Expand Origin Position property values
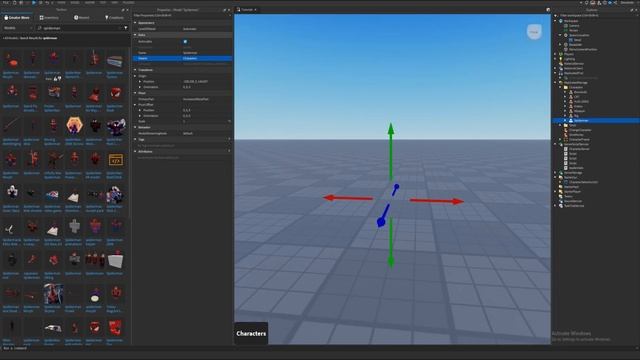Screen dimensions: 640x360 [x=140, y=82]
